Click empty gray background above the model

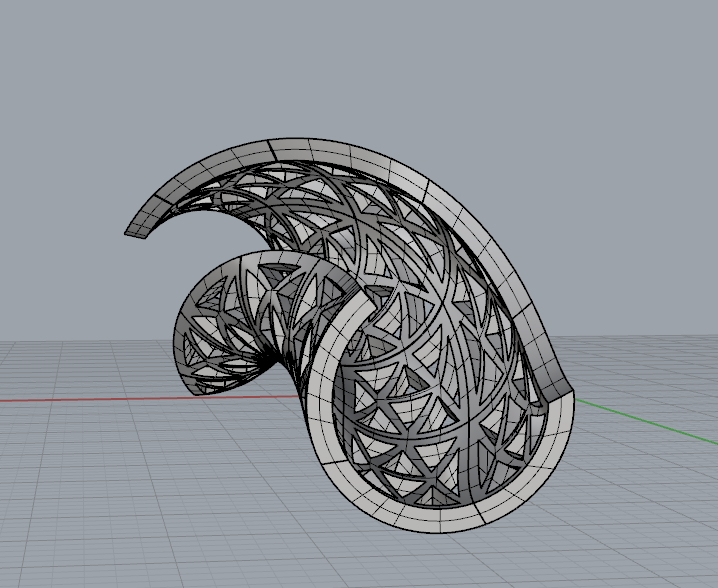point(360,60)
